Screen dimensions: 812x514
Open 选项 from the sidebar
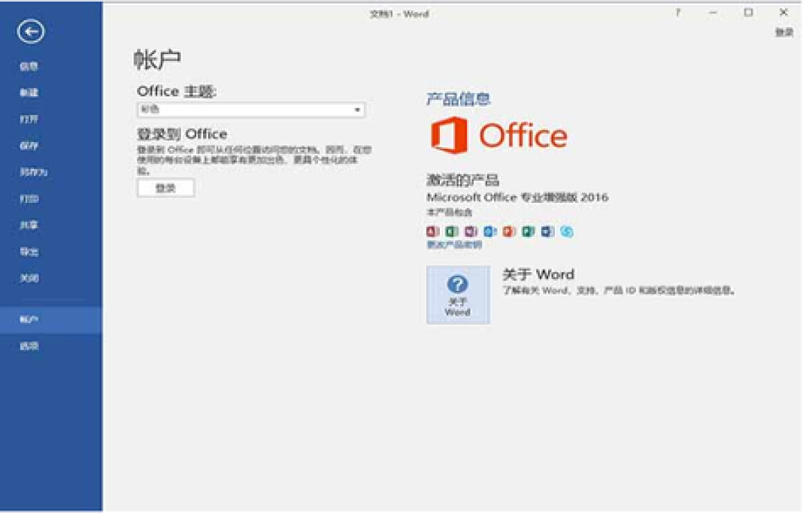coord(29,346)
